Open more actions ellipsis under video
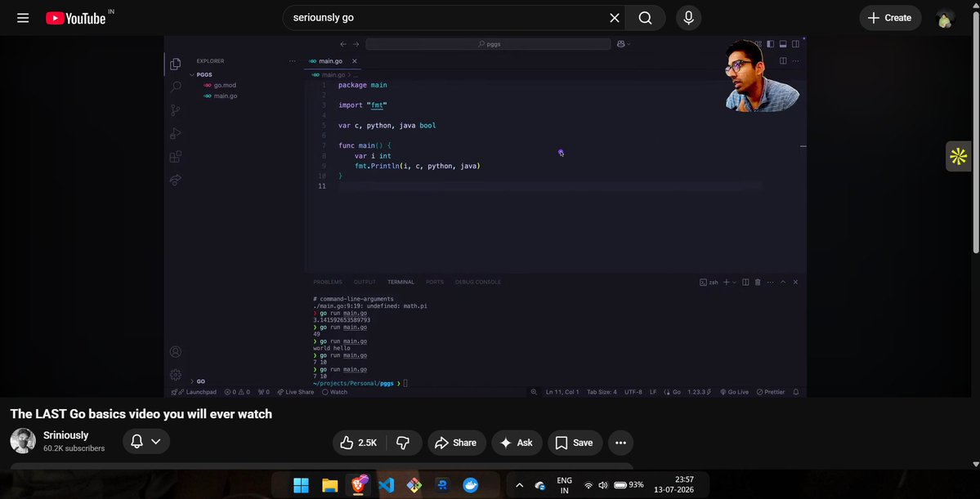Image resolution: width=980 pixels, height=499 pixels. coord(620,442)
